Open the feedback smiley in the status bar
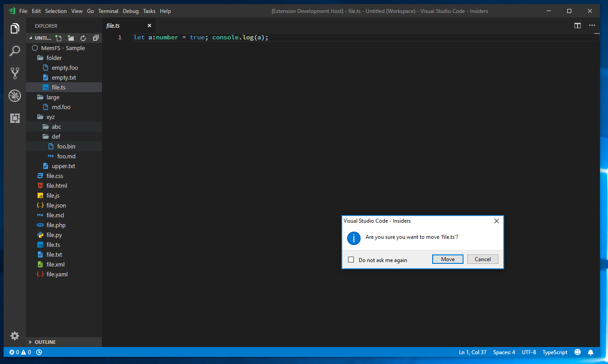 [x=577, y=352]
